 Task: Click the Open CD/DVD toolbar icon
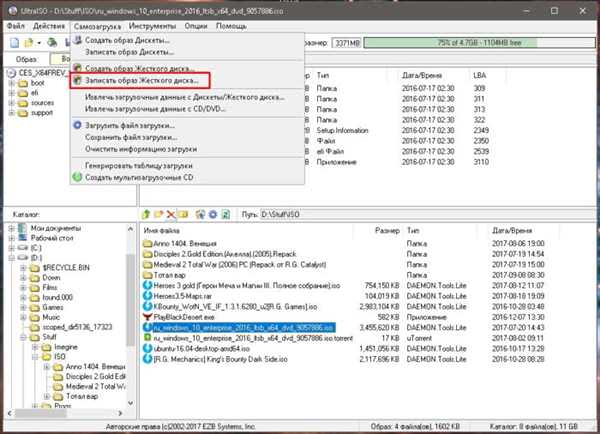click(x=52, y=42)
